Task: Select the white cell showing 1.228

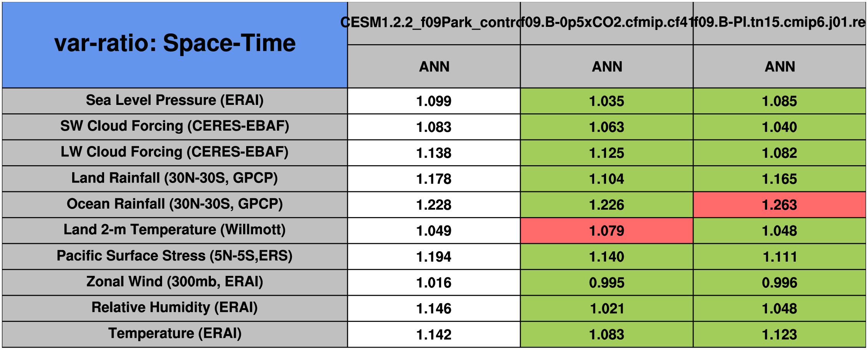Action: click(434, 205)
